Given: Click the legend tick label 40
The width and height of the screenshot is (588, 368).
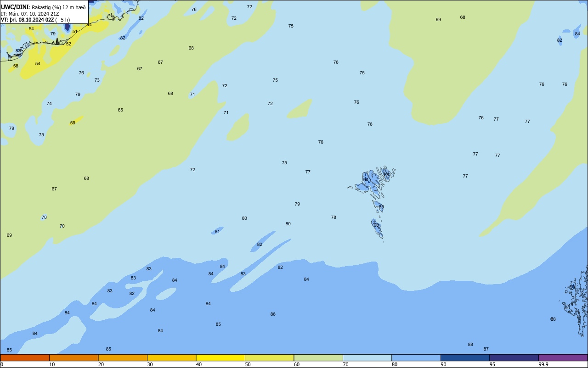Looking at the screenshot, I should pyautogui.click(x=199, y=364).
